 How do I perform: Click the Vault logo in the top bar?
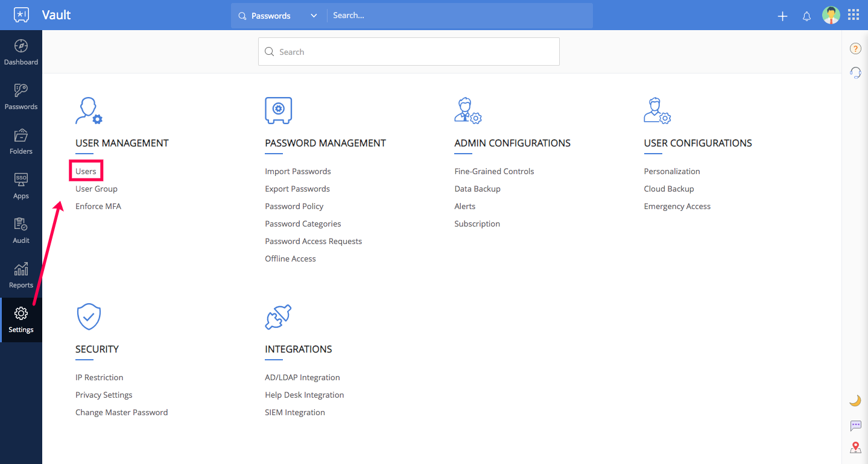pos(21,14)
